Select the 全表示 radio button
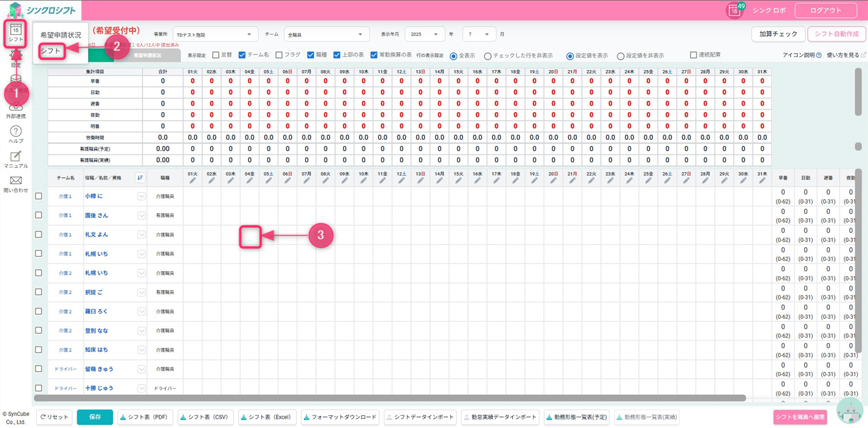The height and width of the screenshot is (428, 868). (454, 56)
